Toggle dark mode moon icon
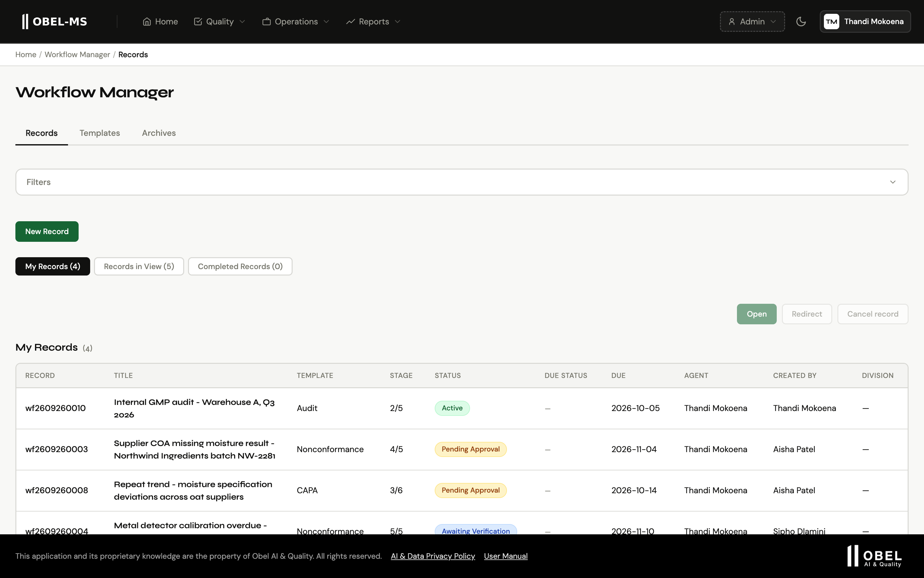The height and width of the screenshot is (578, 924). coord(801,22)
